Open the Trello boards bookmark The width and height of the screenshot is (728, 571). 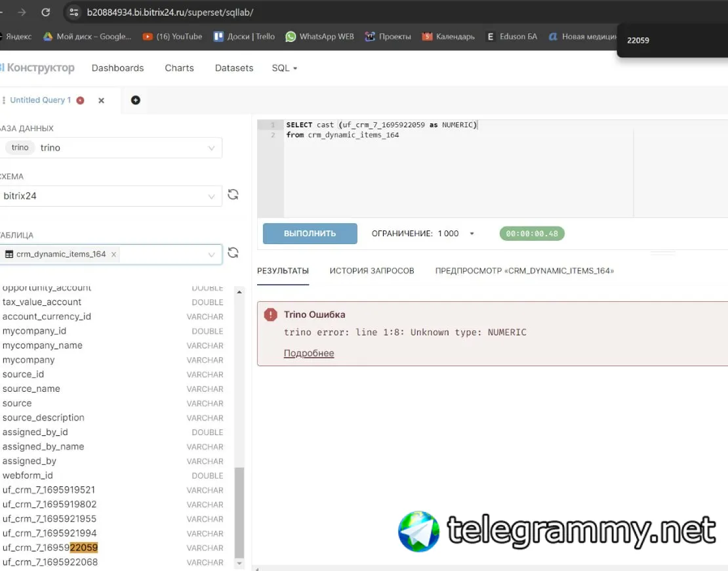pyautogui.click(x=244, y=36)
